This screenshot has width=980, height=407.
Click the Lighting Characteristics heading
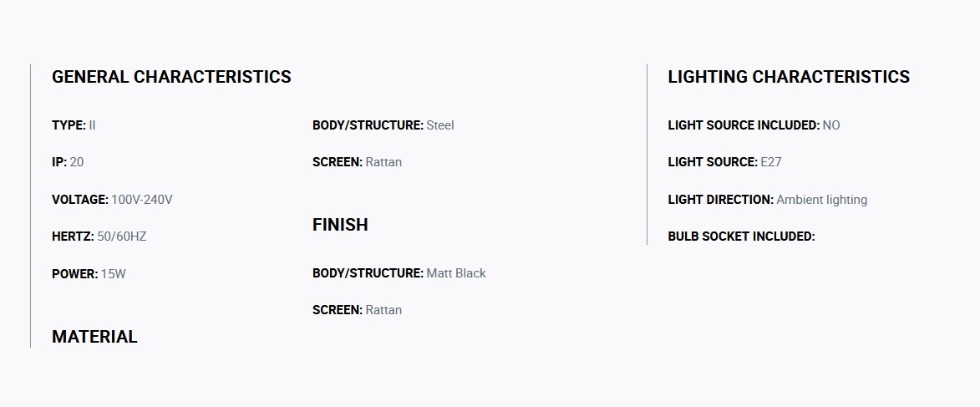click(x=789, y=76)
